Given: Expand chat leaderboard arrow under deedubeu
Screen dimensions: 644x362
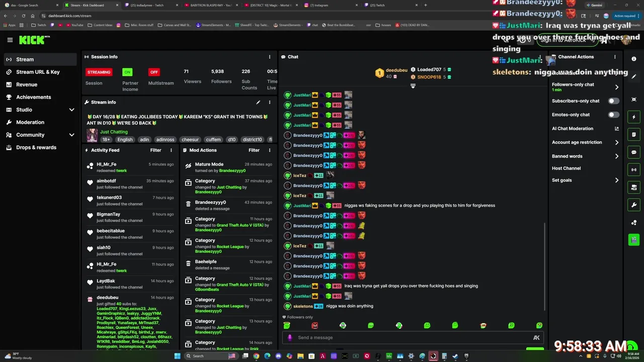Looking at the screenshot, I should (413, 86).
